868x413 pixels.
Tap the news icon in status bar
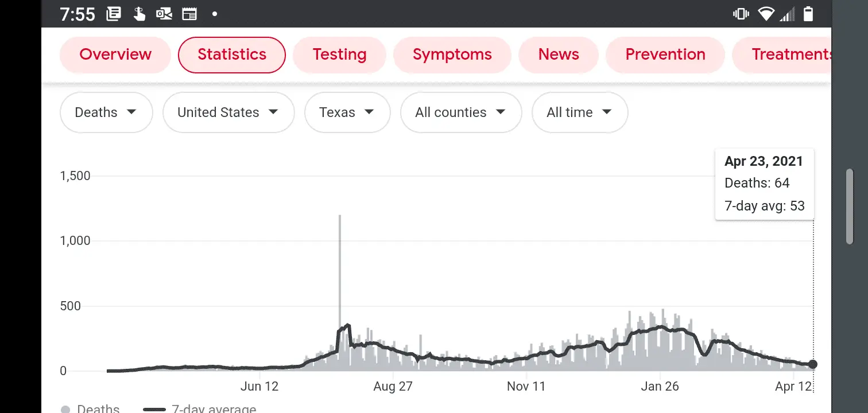click(114, 14)
